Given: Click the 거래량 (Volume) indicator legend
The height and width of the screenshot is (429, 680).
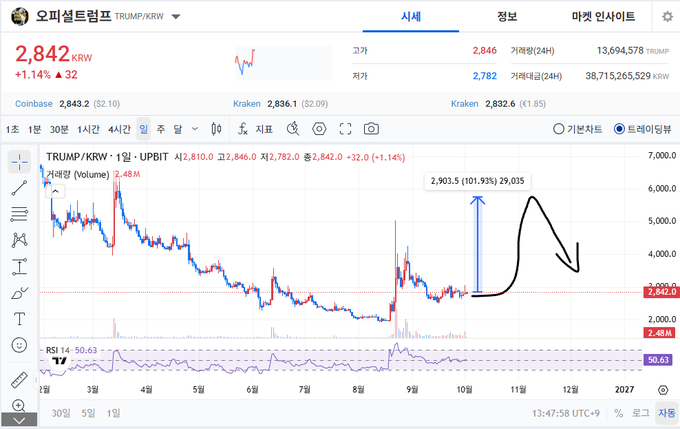Looking at the screenshot, I should coord(78,174).
